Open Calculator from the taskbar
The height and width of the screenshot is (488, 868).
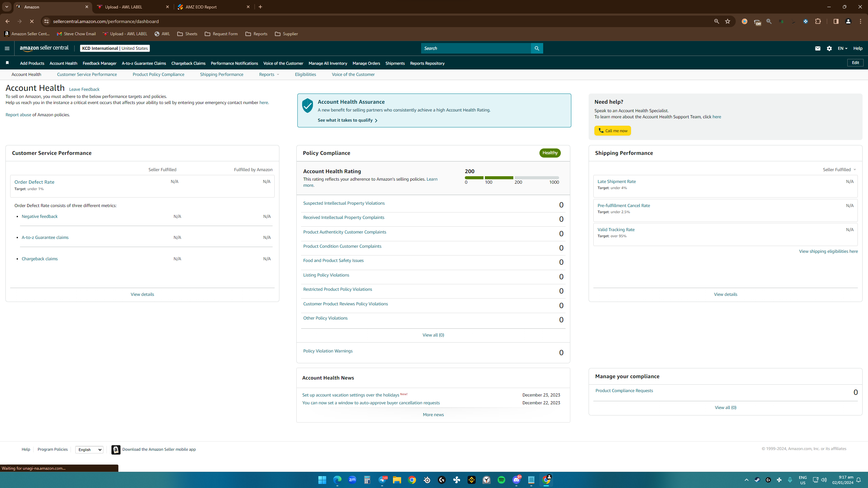click(367, 480)
